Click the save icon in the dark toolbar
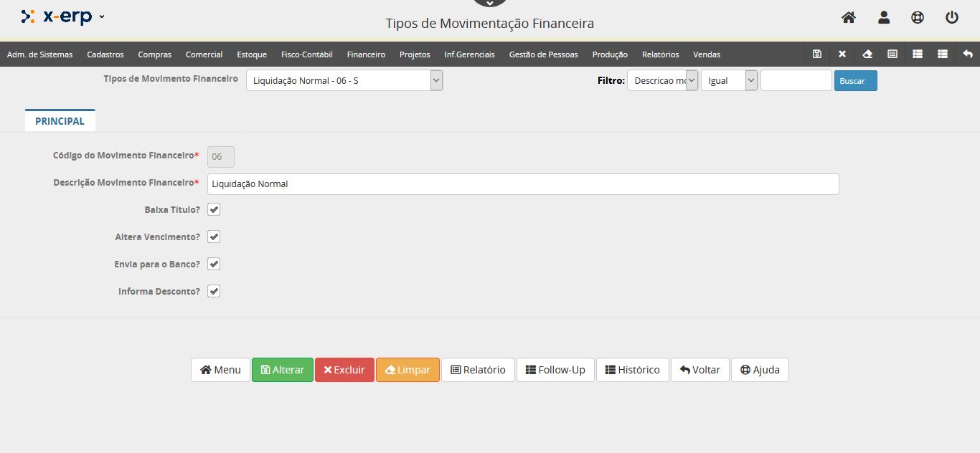This screenshot has width=980, height=453. pyautogui.click(x=817, y=54)
